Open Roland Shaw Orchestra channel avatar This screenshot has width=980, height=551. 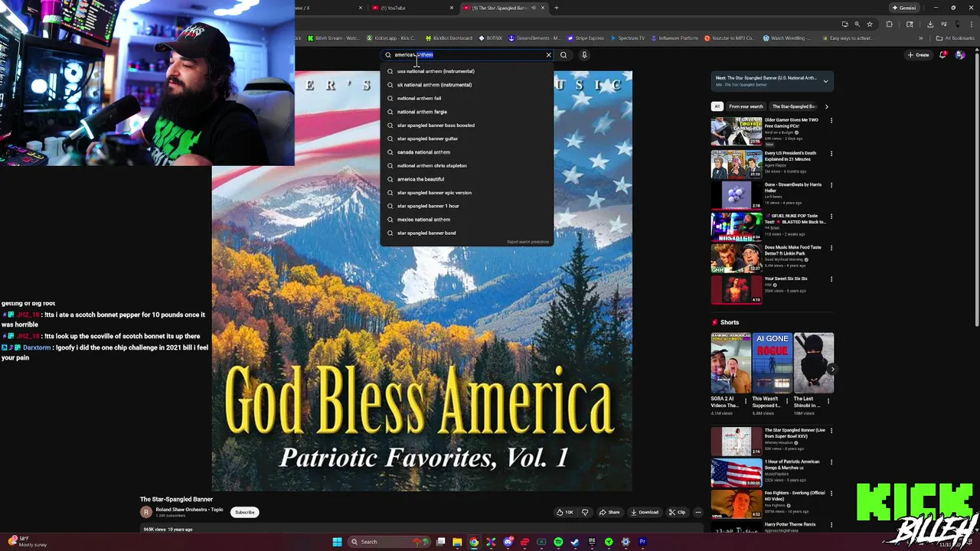[x=145, y=512]
